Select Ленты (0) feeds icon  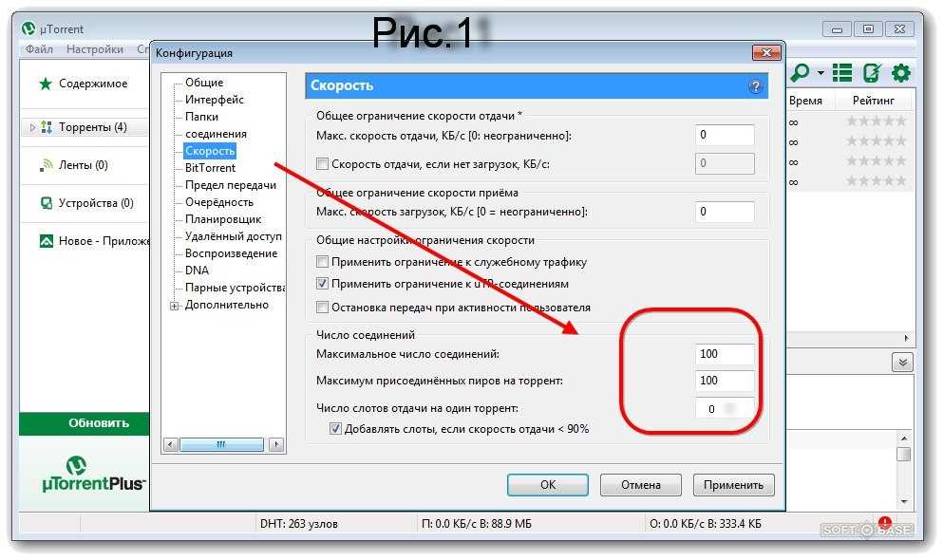(x=47, y=164)
